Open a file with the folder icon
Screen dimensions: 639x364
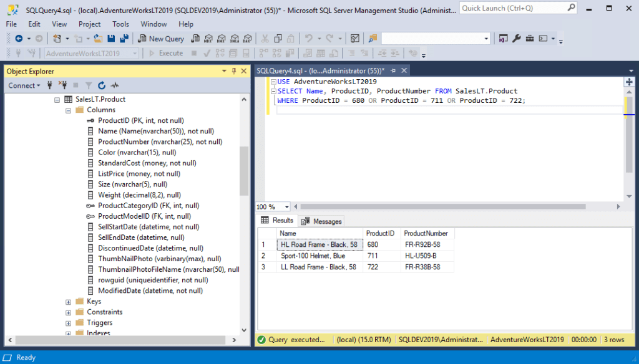[x=98, y=38]
